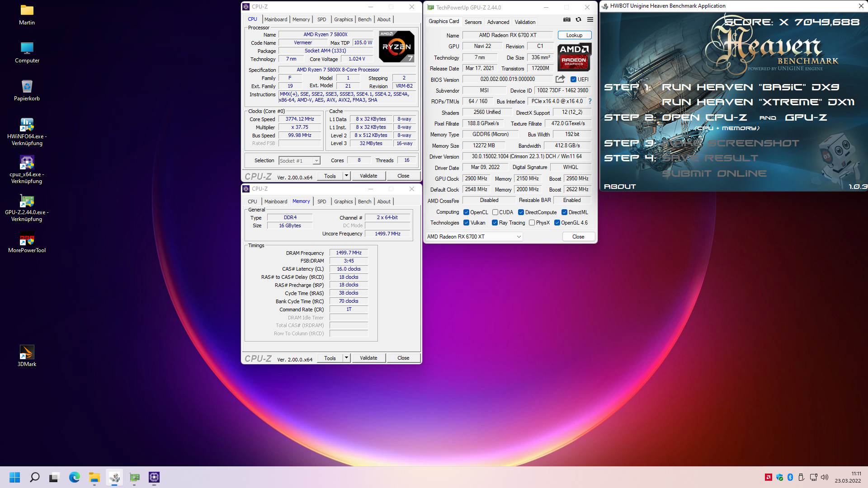
Task: Switch to Mainboard tab in top CPU-Z
Action: [x=276, y=19]
